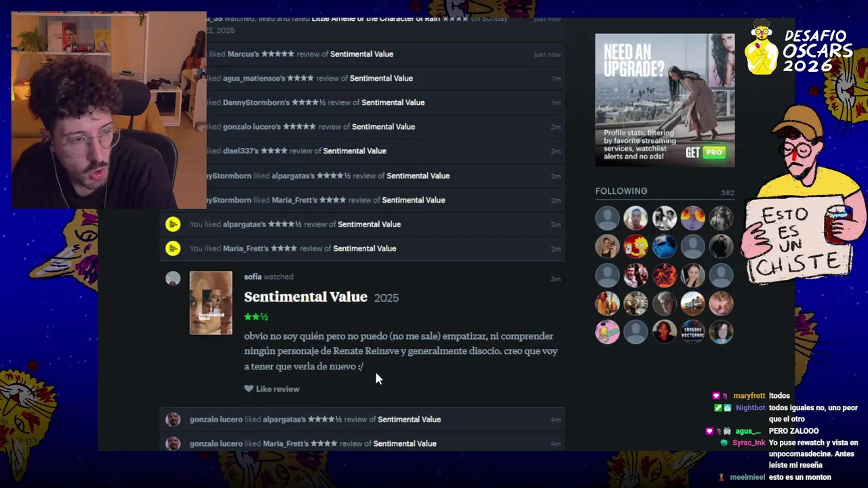Viewport: 868px width, 488px height.
Task: Click yellow avatar in 'You liked Maria_Frett's' row
Action: [173, 248]
